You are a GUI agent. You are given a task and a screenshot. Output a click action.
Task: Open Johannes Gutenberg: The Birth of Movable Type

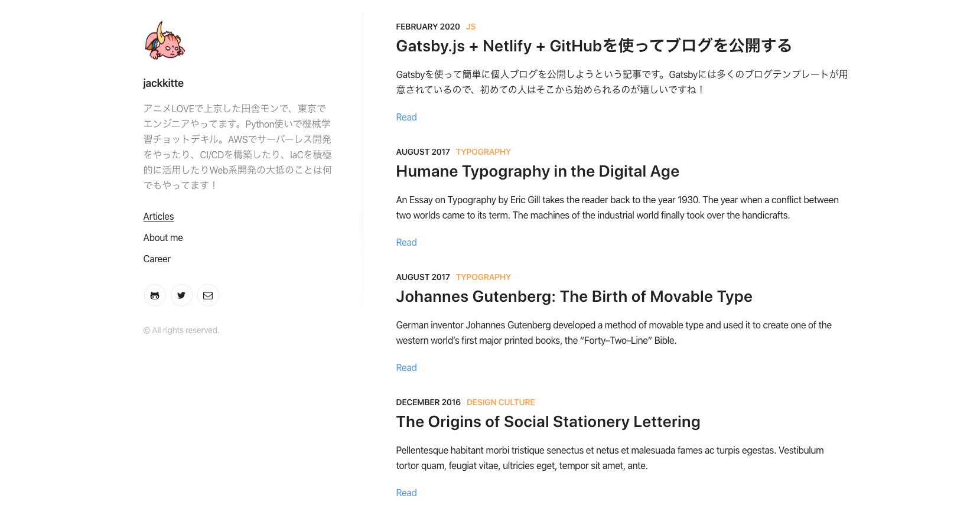tap(574, 297)
